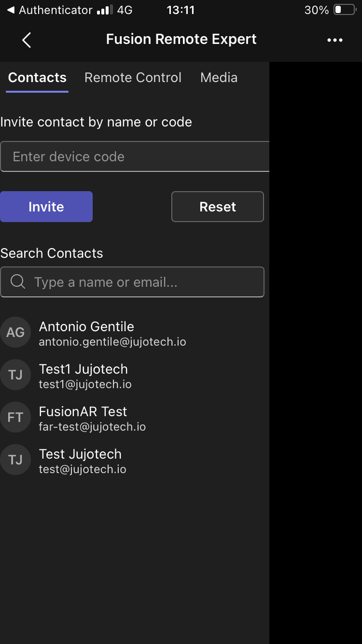Screen dimensions: 362x644
Task: Choose contact name Test Jujotech
Action: click(x=80, y=454)
